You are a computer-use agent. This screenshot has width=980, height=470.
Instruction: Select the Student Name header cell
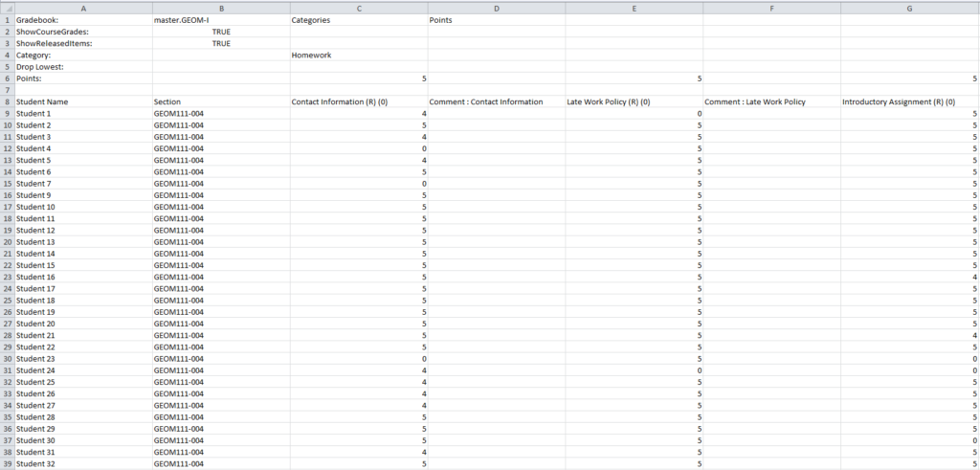pyautogui.click(x=42, y=101)
